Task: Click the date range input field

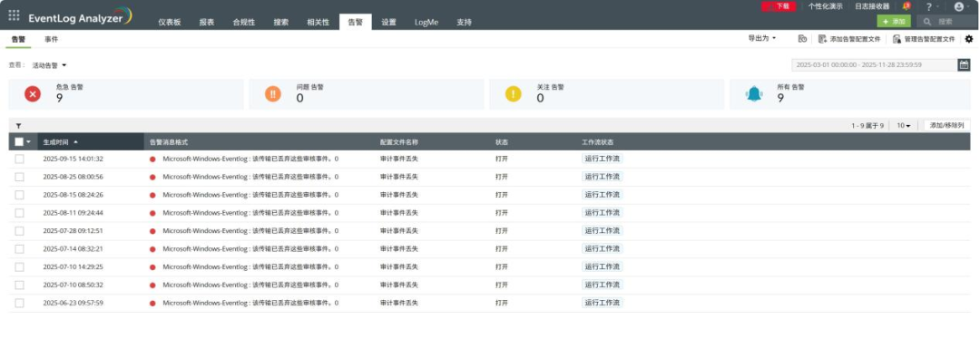Action: [875, 65]
